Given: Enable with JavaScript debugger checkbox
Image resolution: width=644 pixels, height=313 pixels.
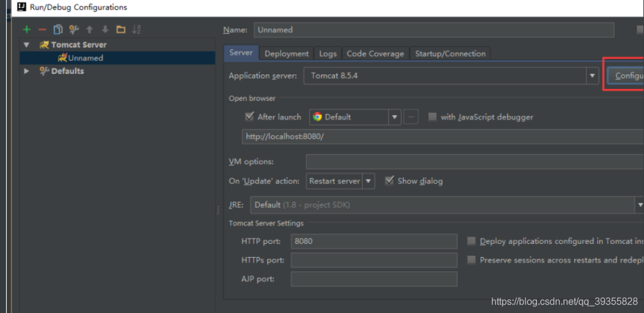Looking at the screenshot, I should [x=432, y=117].
